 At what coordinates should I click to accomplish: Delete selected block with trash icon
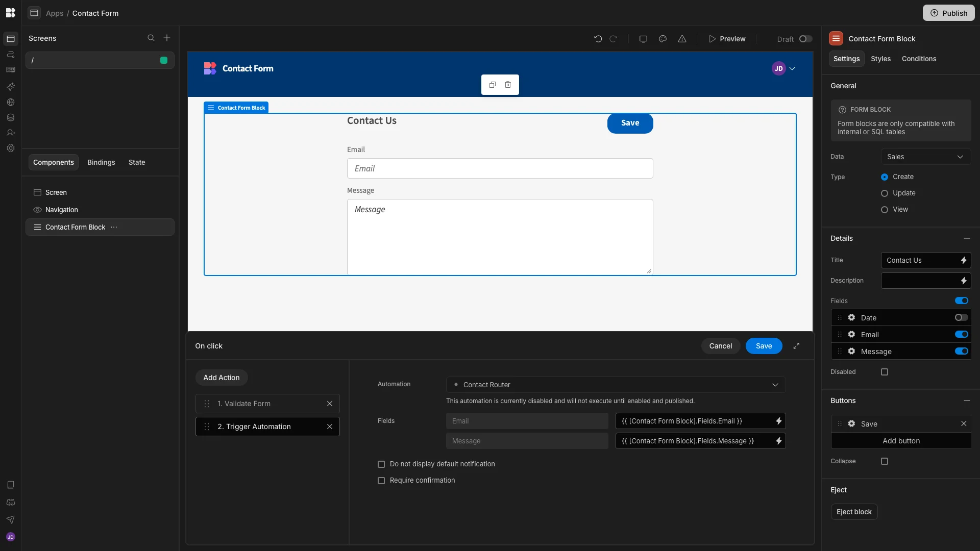click(508, 85)
